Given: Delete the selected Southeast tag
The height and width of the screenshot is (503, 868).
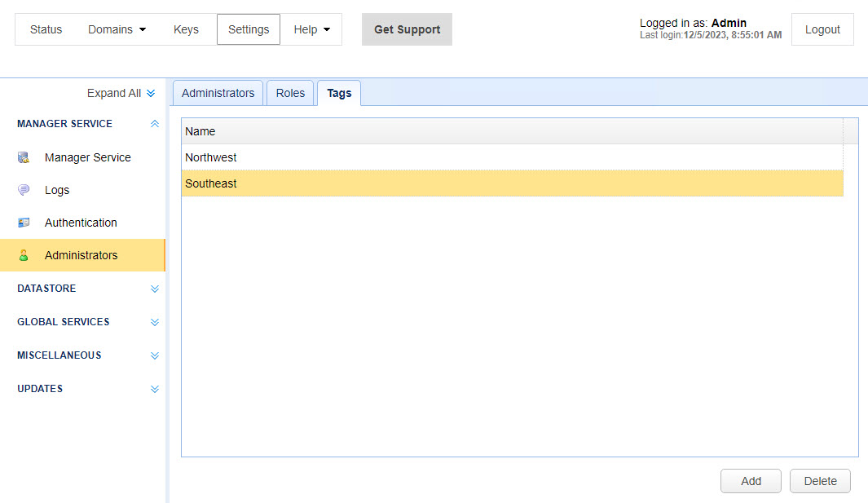Looking at the screenshot, I should (820, 481).
